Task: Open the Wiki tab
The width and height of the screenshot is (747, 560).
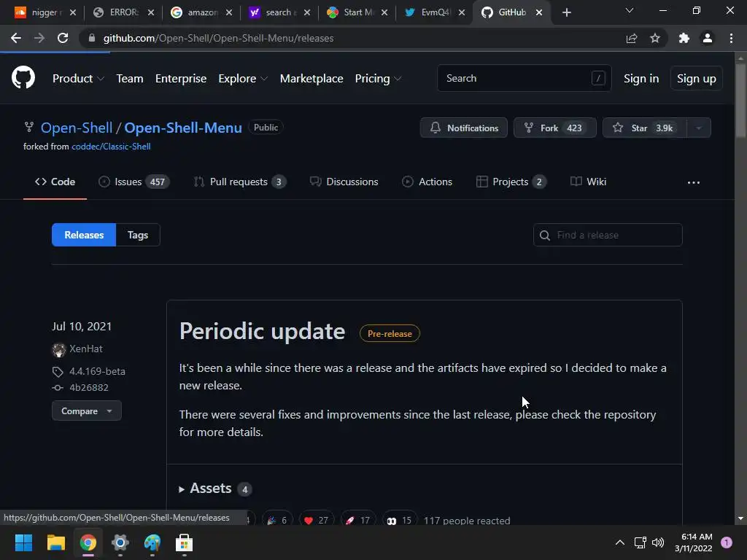Action: click(x=589, y=182)
